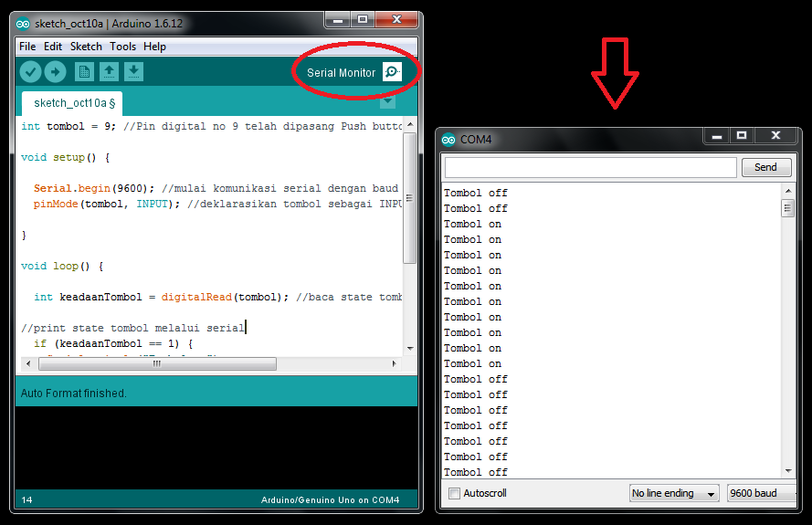Screen dimensions: 812x525
Task: Click the Save sketch down-arrow icon
Action: point(133,71)
